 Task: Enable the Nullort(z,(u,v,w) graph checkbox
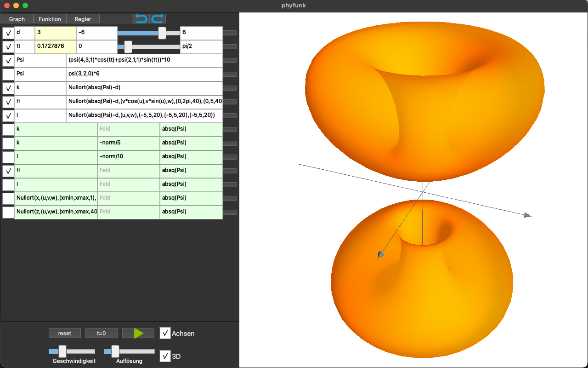coord(8,213)
